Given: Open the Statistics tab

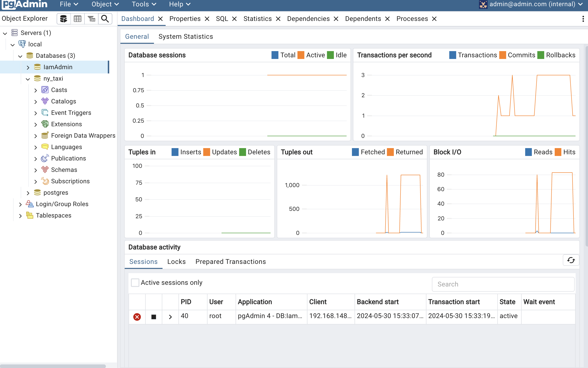Looking at the screenshot, I should [257, 19].
